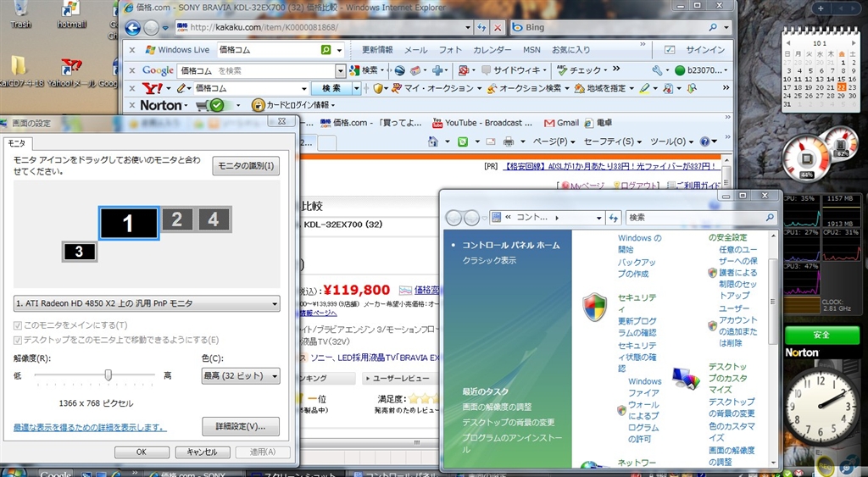868x477 pixels.
Task: Click the green Windows Live search button
Action: click(x=326, y=50)
